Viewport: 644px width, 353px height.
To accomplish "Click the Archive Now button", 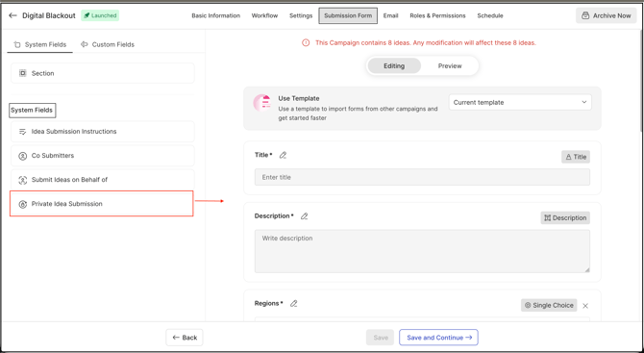I will 607,15.
